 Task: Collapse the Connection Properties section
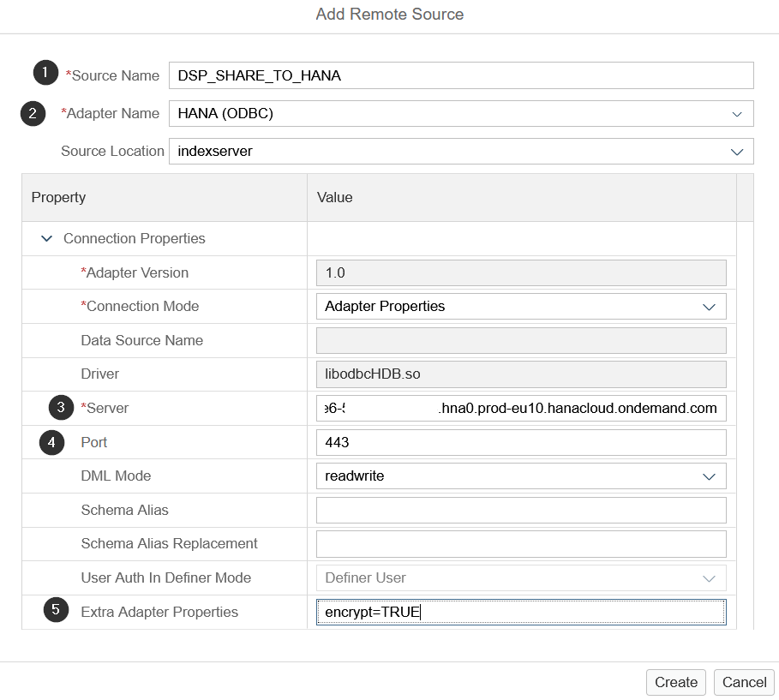[46, 238]
